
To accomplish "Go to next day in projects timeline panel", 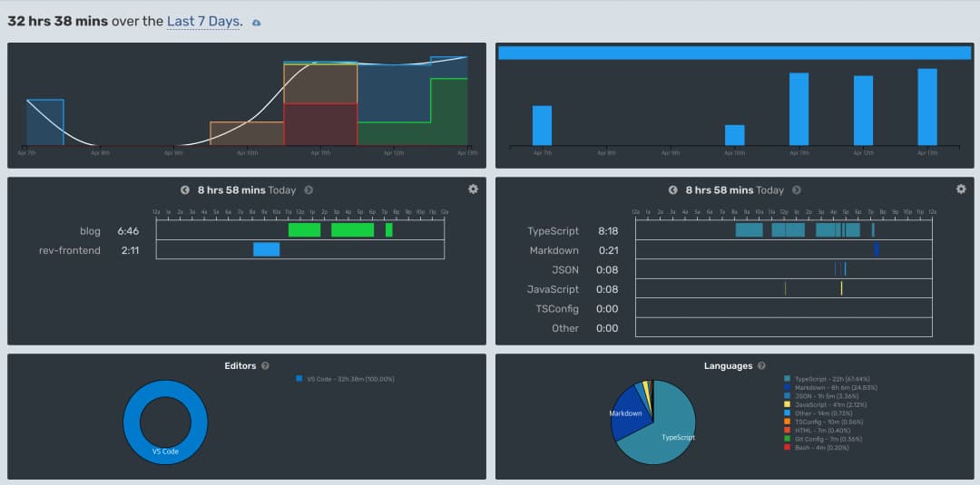I will 309,189.
